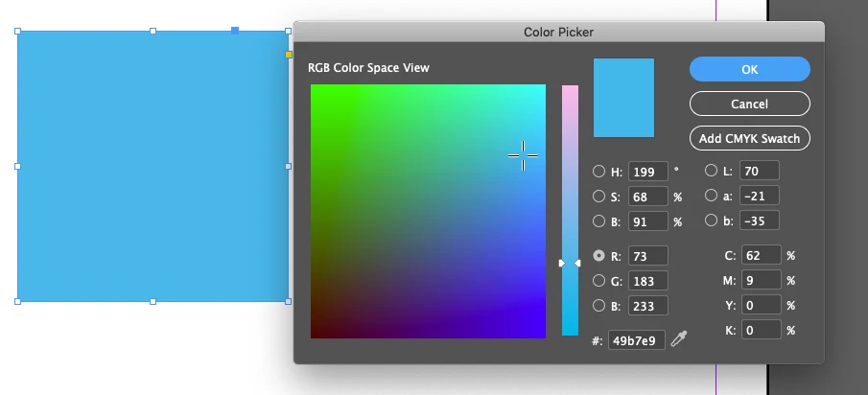Click the R field showing 73
The width and height of the screenshot is (868, 395).
[x=648, y=256]
